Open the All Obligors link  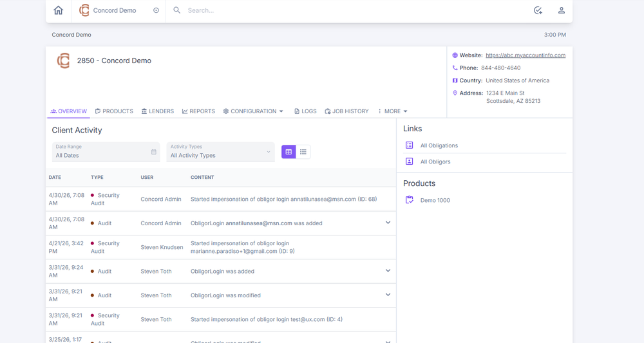(x=435, y=162)
